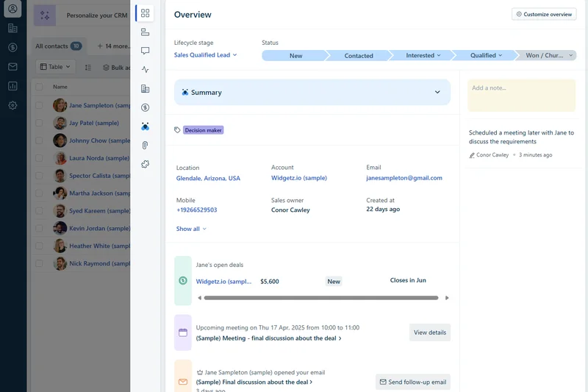The image size is (588, 392).
Task: Tick the checkbox for Jane Sampleton
Action: click(39, 105)
